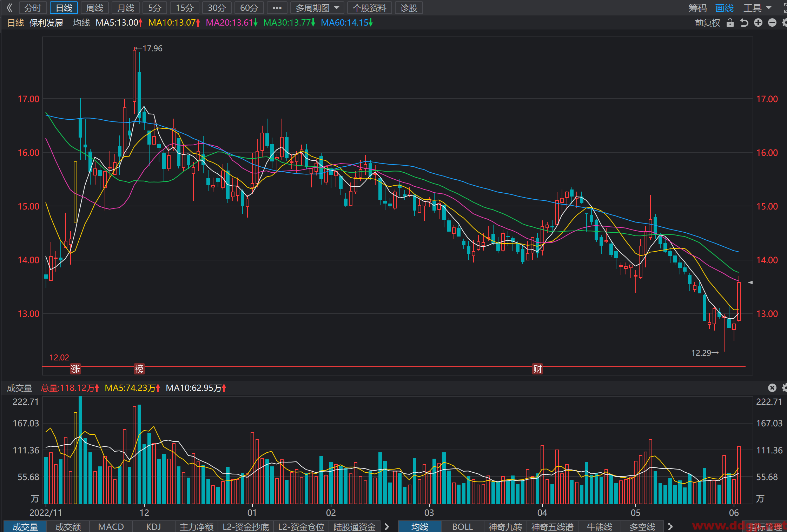Click the volume MA5:74.23万 label
The width and height of the screenshot is (787, 532).
pos(132,388)
